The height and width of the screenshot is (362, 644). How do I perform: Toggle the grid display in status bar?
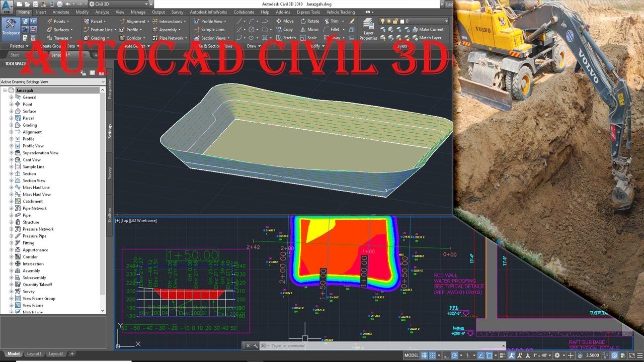[x=425, y=355]
